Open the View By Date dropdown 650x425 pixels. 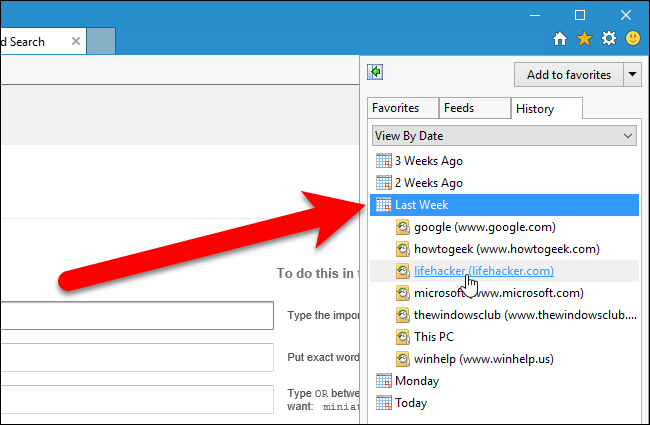coord(504,136)
